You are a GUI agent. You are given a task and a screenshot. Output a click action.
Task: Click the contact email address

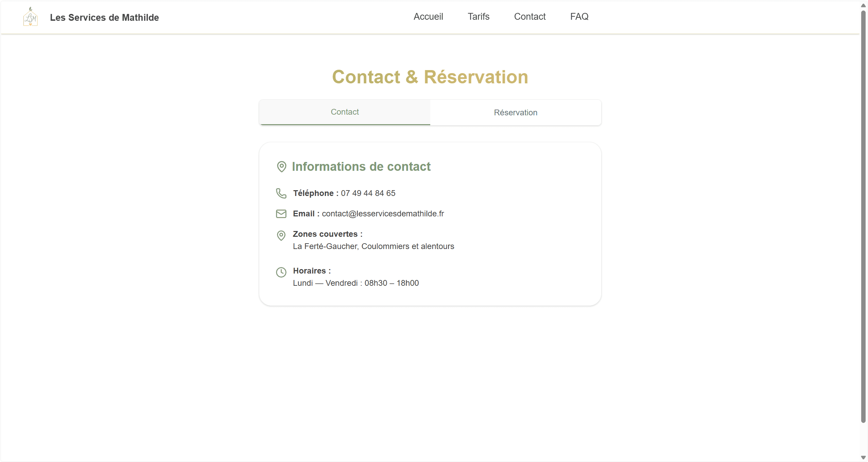tap(383, 214)
